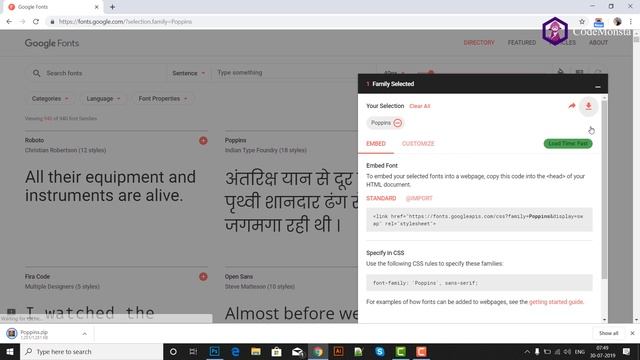Open File Explorer from the taskbar
The width and height of the screenshot is (640, 360).
tap(256, 351)
